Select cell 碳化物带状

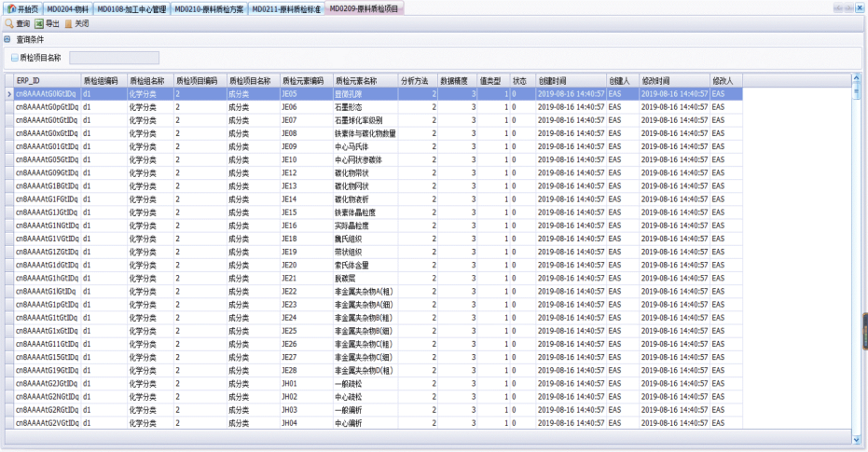(x=365, y=173)
